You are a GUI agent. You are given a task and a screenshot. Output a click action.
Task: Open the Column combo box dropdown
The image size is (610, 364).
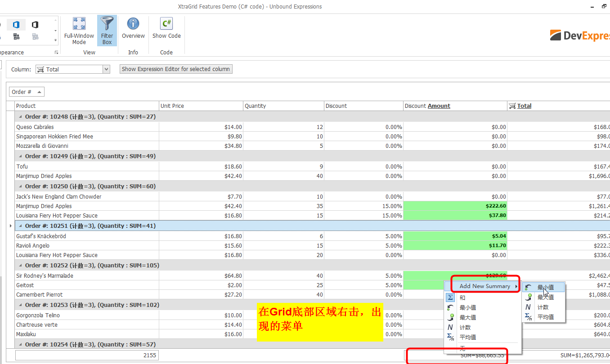(106, 69)
